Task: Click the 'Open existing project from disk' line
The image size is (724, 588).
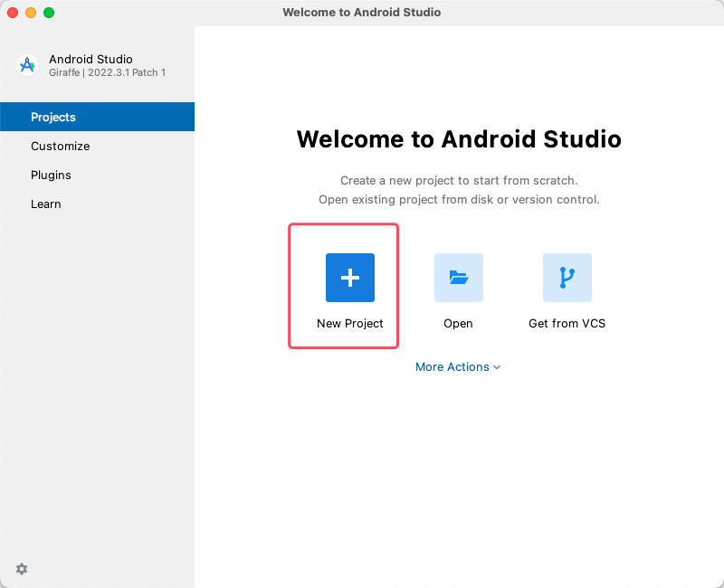Action: (459, 199)
